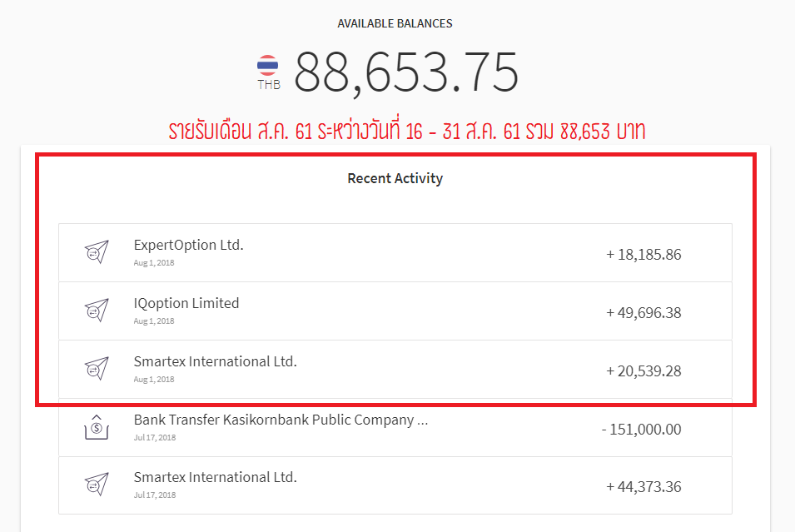Click the - 151,000.00 withdrawal amount

(x=641, y=430)
